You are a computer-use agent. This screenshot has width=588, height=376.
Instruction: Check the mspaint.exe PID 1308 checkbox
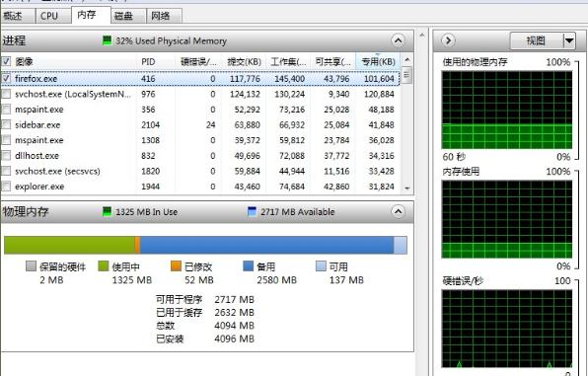tap(6, 140)
